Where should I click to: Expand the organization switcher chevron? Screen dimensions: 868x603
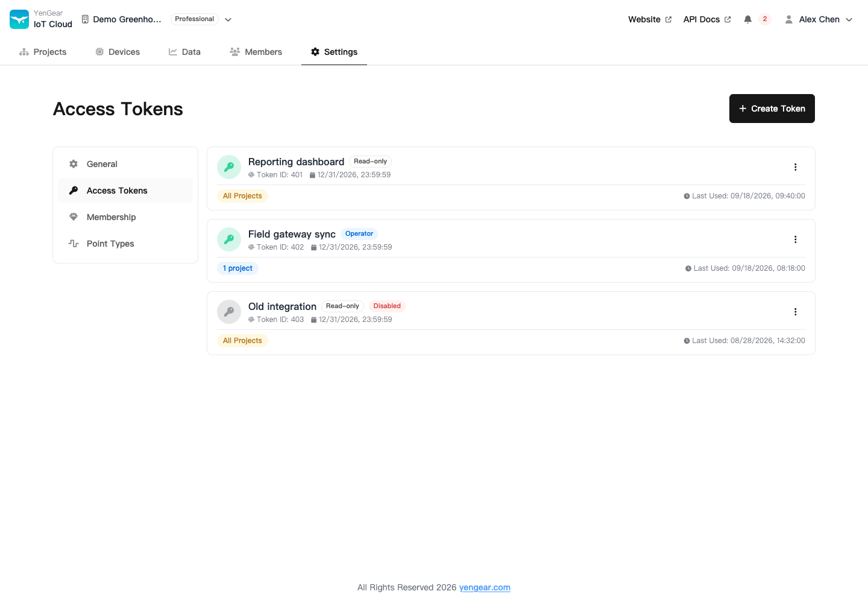(228, 19)
